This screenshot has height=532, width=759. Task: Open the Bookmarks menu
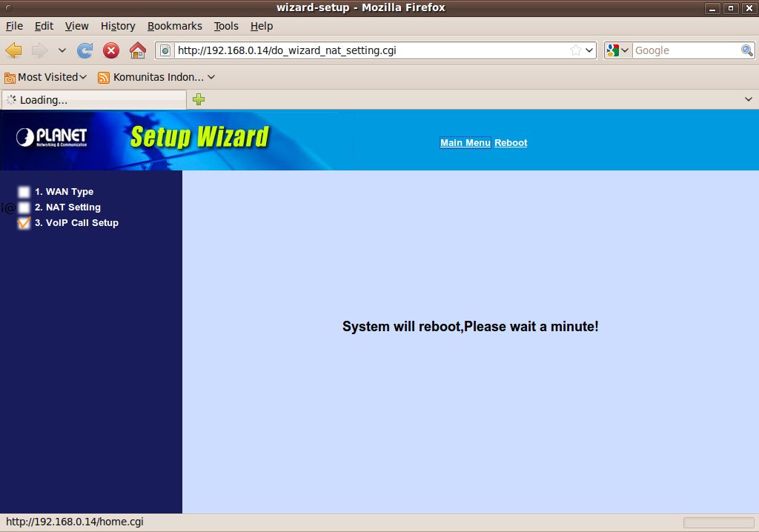point(175,26)
